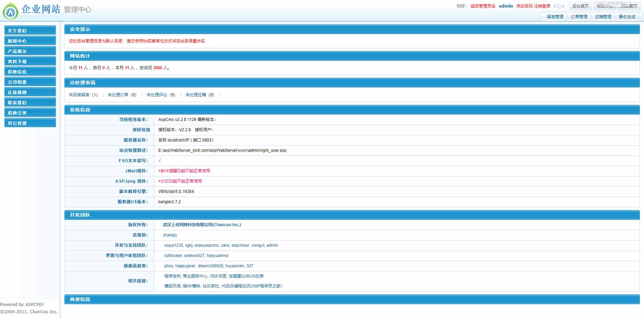Viewport: 644px width, 318px height.
Task: Open the 程序发布 link
Action: 172,276
